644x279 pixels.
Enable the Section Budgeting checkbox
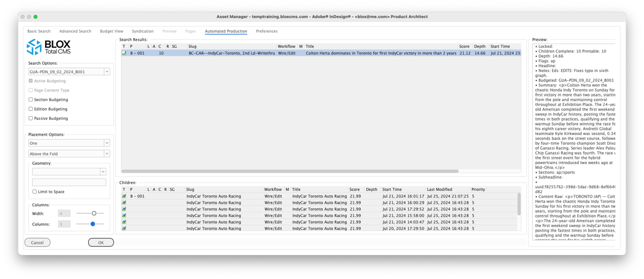point(31,99)
